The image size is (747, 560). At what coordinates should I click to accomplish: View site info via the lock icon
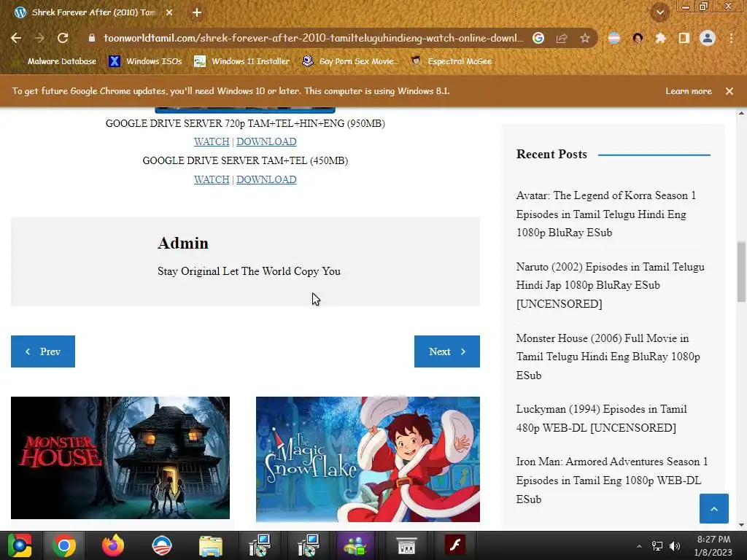[x=92, y=38]
